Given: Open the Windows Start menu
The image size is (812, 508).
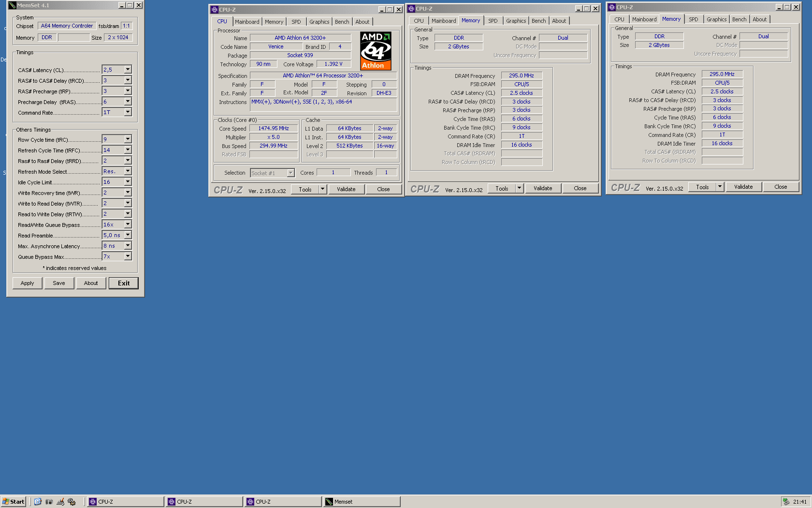Looking at the screenshot, I should [x=14, y=502].
